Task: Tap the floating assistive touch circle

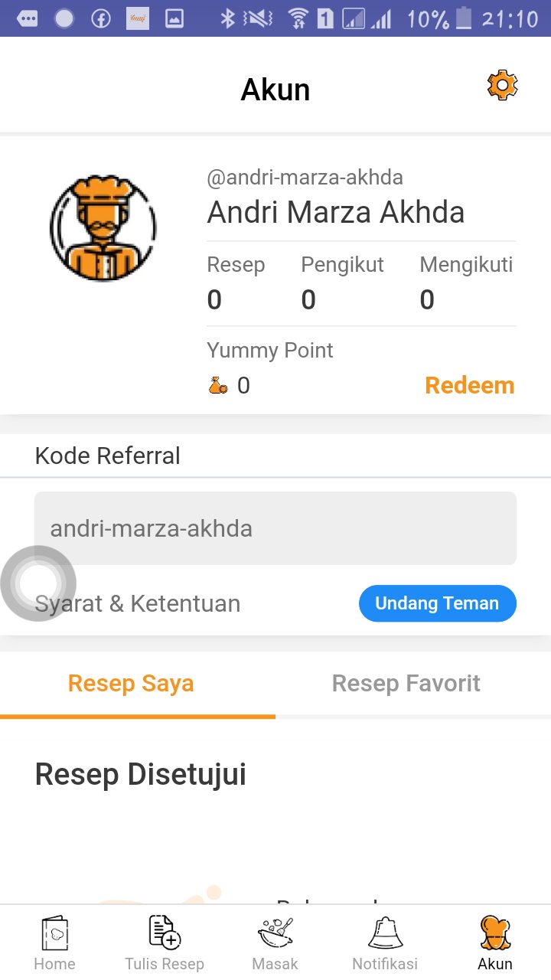Action: 37,583
